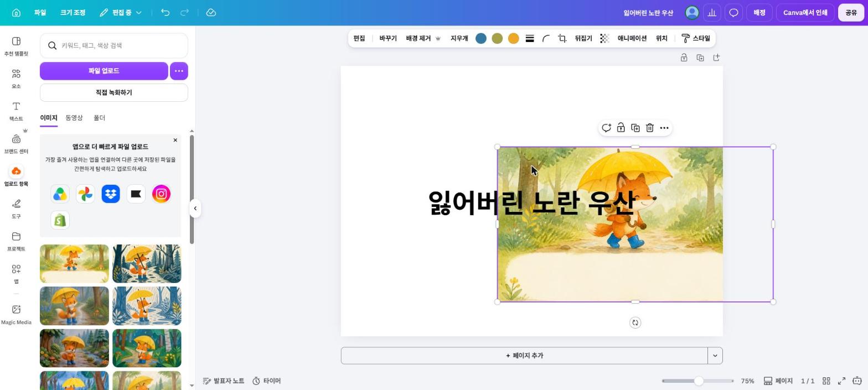Add comment from floating toolbar
This screenshot has width=868, height=390.
(606, 128)
